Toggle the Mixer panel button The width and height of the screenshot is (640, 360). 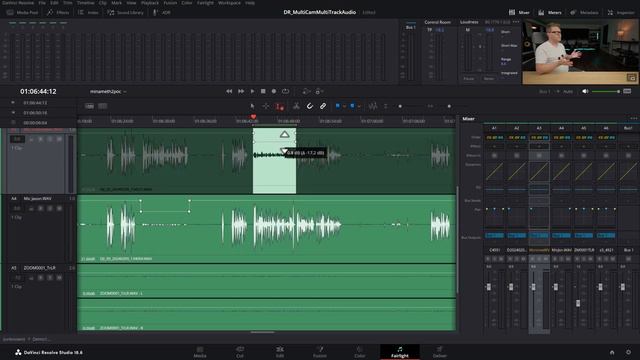pyautogui.click(x=519, y=13)
